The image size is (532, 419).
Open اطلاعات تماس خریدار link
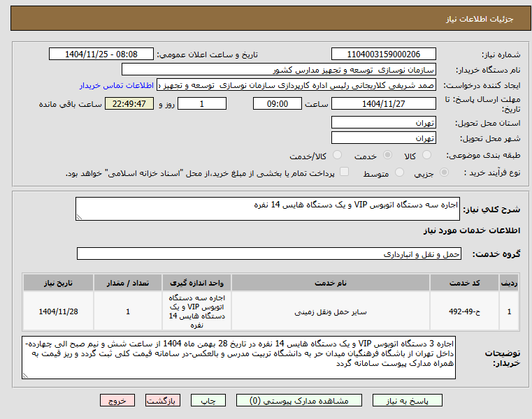click(117, 85)
